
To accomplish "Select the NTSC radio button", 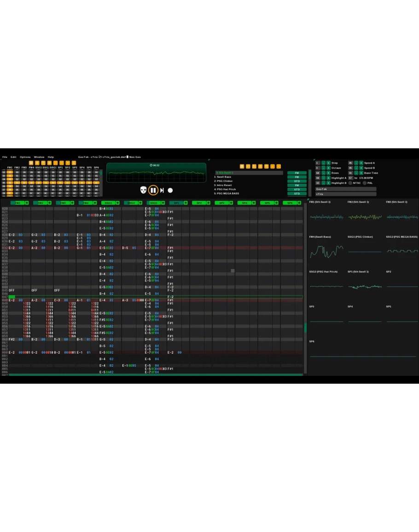I will 350,183.
